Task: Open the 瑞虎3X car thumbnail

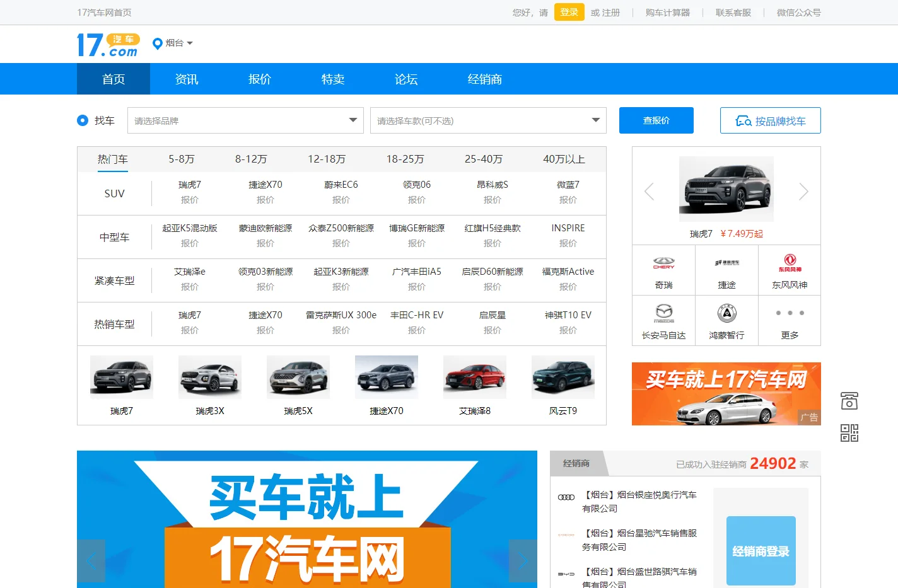Action: click(210, 377)
